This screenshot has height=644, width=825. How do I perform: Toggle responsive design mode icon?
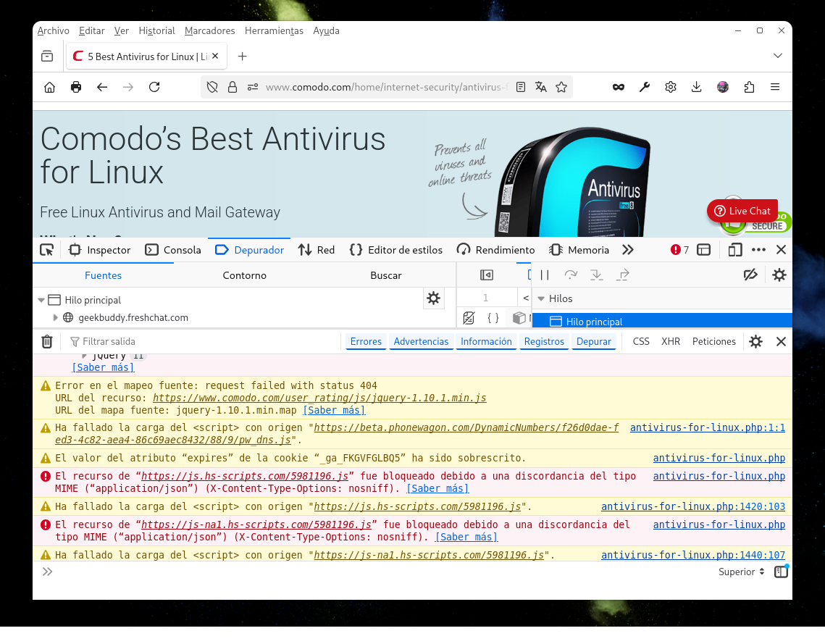735,250
